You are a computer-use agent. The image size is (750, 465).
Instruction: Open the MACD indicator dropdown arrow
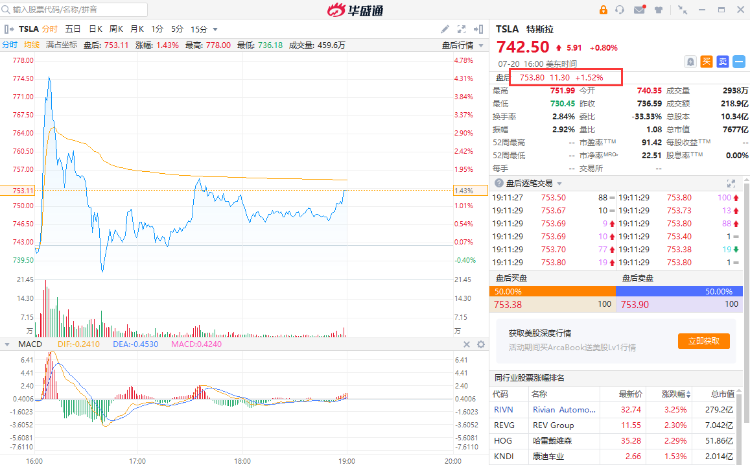tap(7, 344)
